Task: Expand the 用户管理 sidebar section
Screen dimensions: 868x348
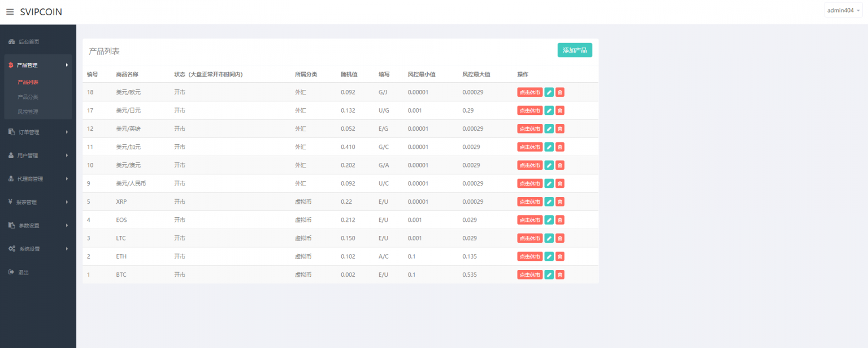Action: click(x=37, y=156)
